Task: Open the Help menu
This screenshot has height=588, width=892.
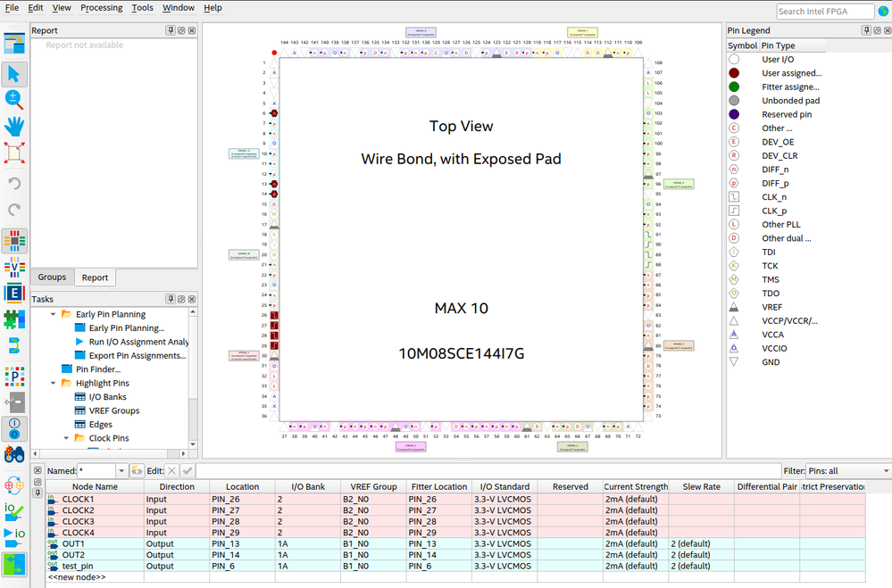Action: point(213,8)
